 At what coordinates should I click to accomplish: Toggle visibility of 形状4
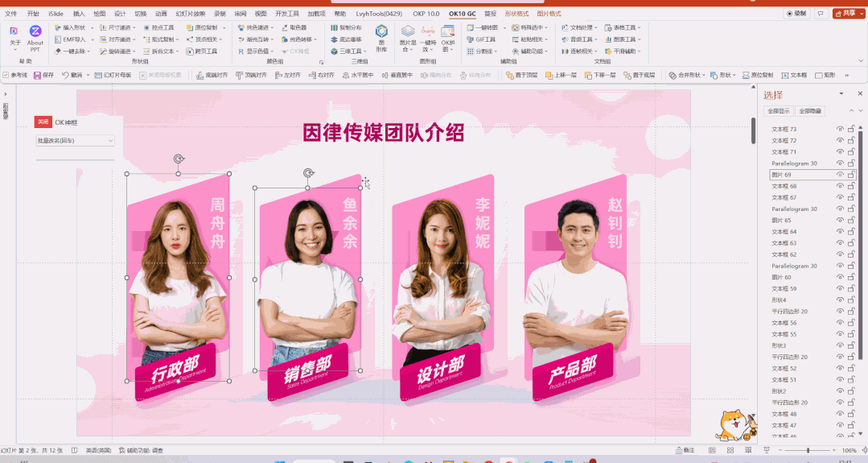tap(840, 300)
